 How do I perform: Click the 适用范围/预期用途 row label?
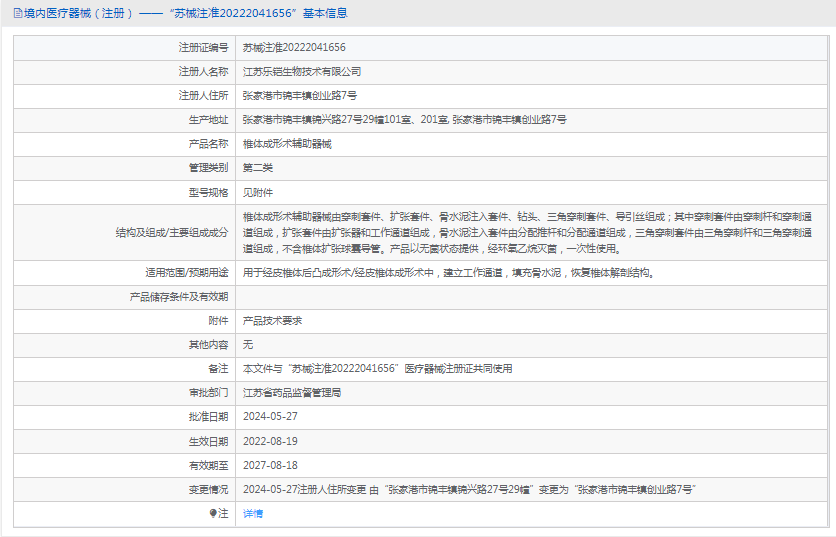point(187,272)
